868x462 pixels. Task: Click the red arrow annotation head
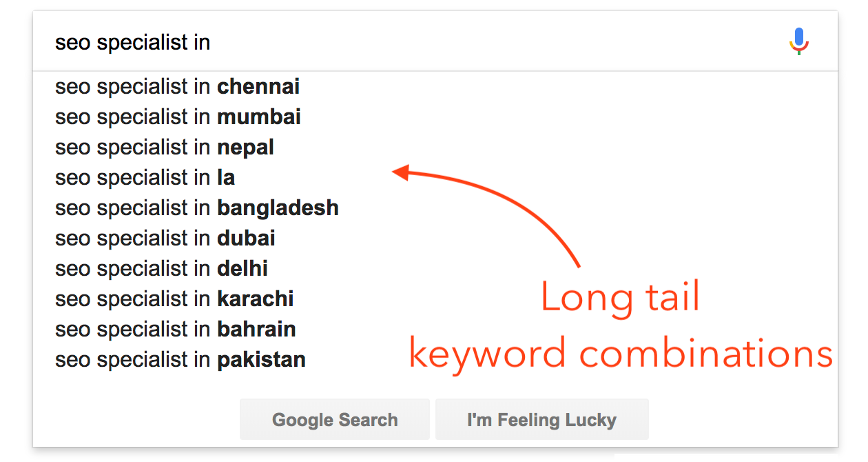click(x=402, y=172)
